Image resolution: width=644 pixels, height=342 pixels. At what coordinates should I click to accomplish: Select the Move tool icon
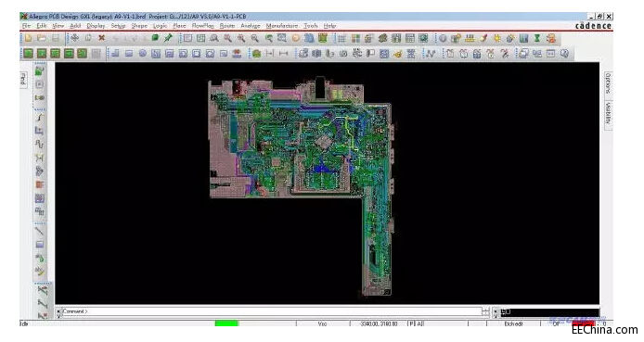[75, 39]
